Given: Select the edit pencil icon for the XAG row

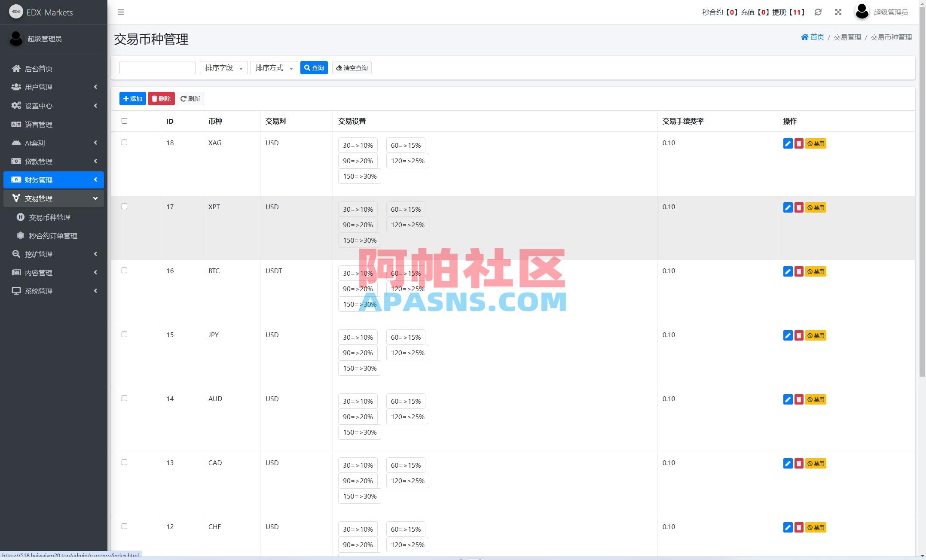Looking at the screenshot, I should (788, 143).
